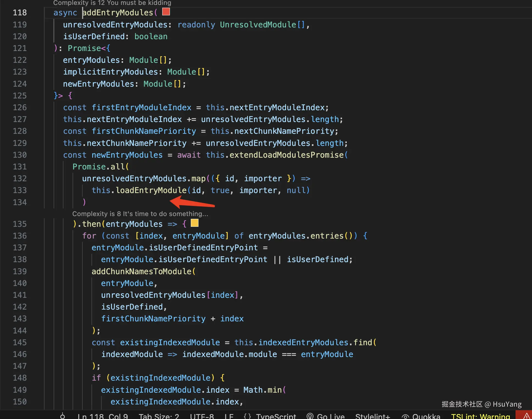532x419 pixels.
Task: Change the LF end-of-line sequence
Action: point(229,416)
